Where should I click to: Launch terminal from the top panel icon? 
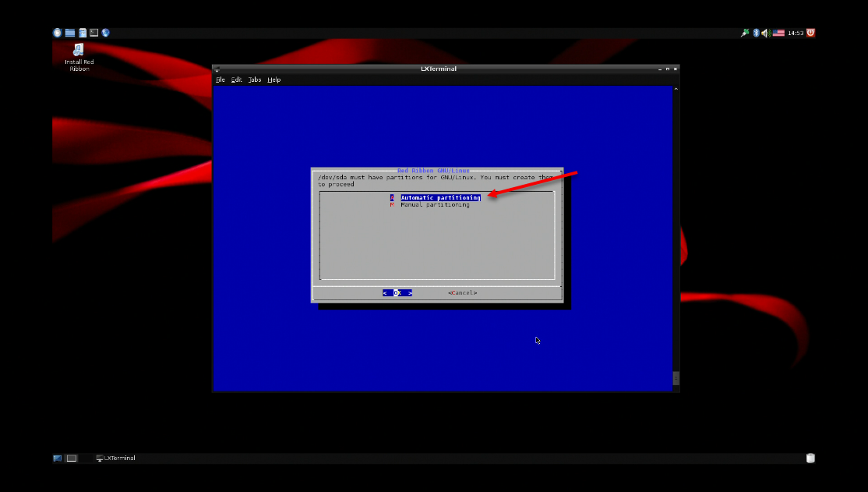point(94,33)
